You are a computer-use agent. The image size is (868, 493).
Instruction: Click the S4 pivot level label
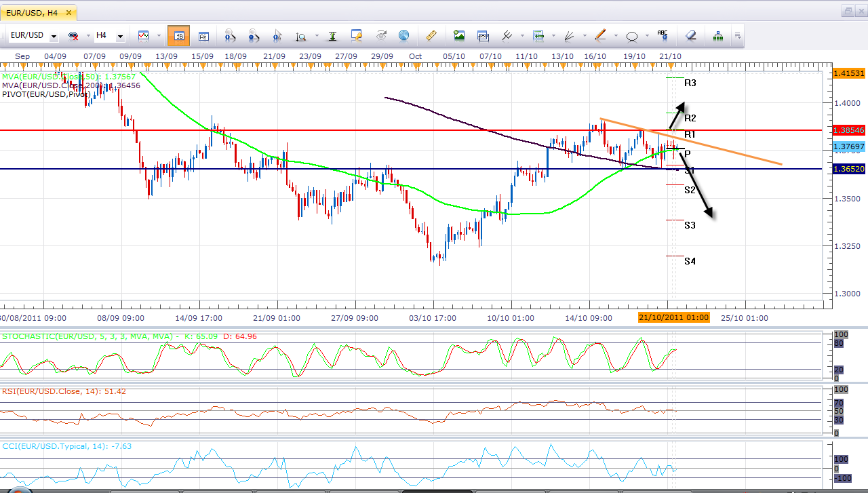(690, 261)
